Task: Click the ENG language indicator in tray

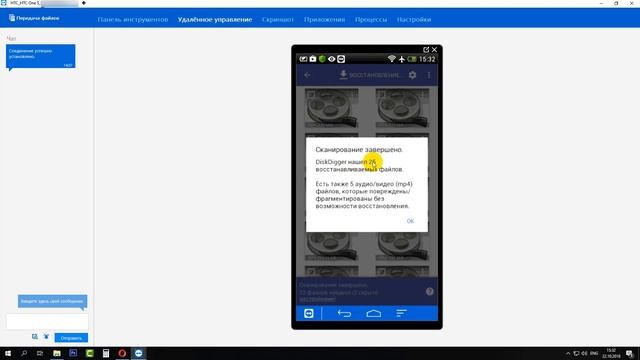Action: pyautogui.click(x=594, y=353)
